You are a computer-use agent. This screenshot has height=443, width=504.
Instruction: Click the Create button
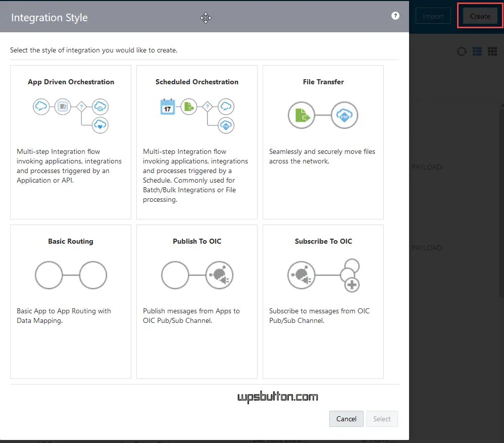tap(479, 16)
